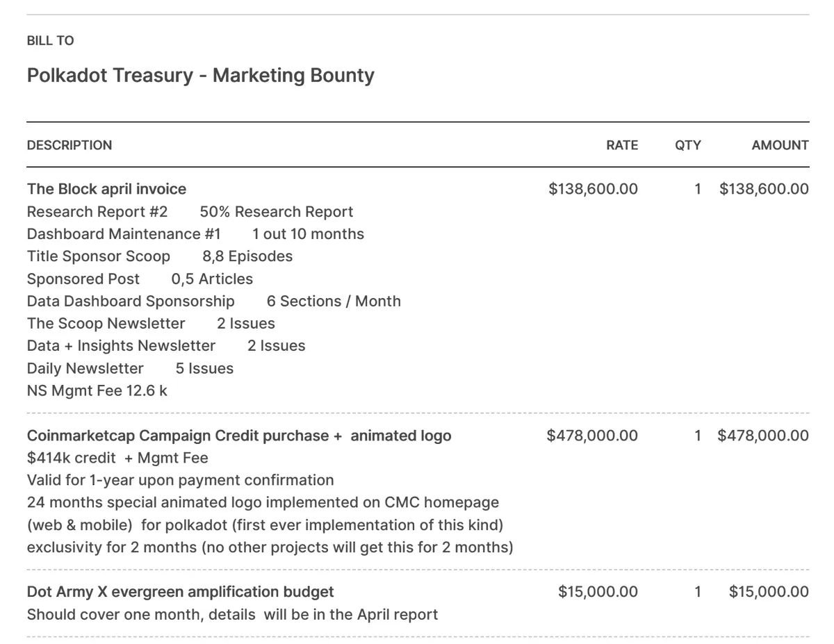This screenshot has width=834, height=644.
Task: Click quantity 1 in The Block row
Action: pos(698,189)
